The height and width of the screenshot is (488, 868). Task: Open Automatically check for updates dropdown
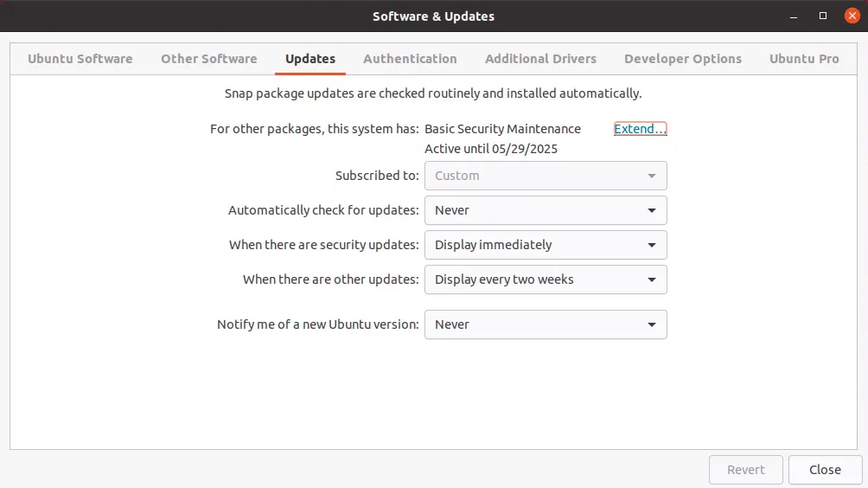point(546,210)
